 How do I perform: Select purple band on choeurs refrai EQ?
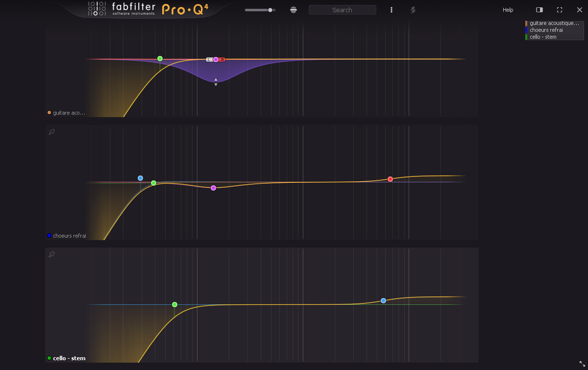click(213, 188)
